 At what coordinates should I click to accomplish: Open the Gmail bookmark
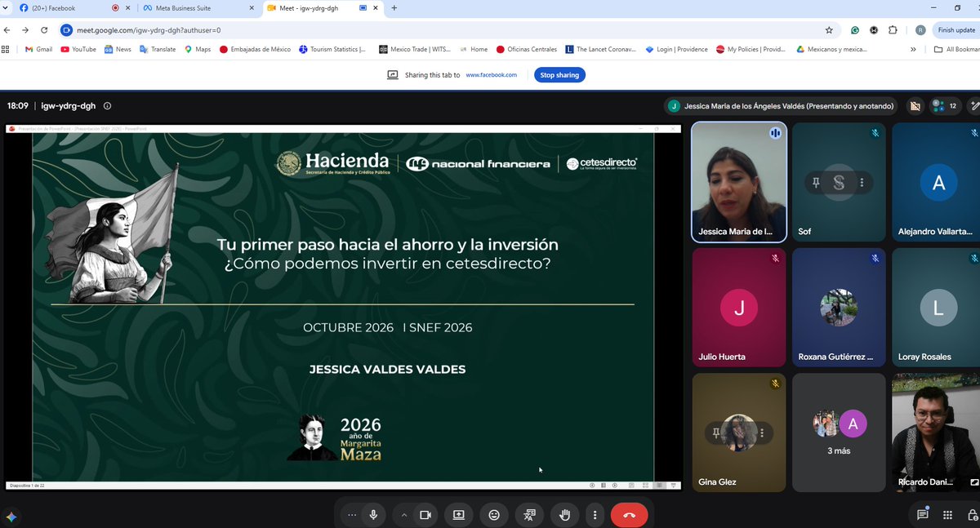(x=38, y=49)
